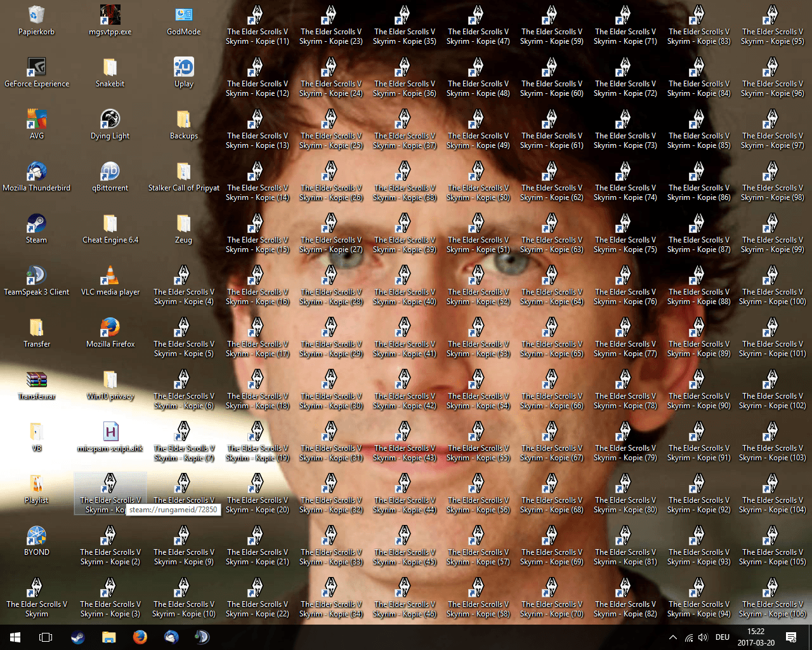
Task: Open Task View from the taskbar
Action: [46, 637]
